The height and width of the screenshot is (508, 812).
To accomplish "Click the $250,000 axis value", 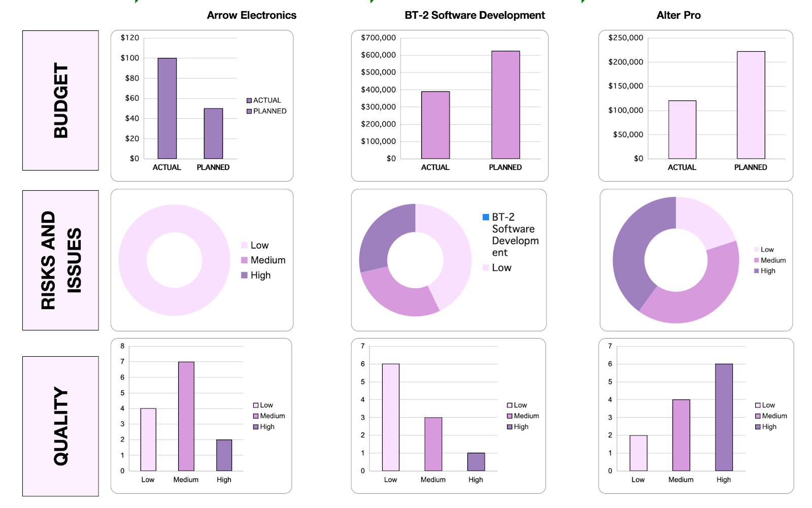I will [625, 38].
